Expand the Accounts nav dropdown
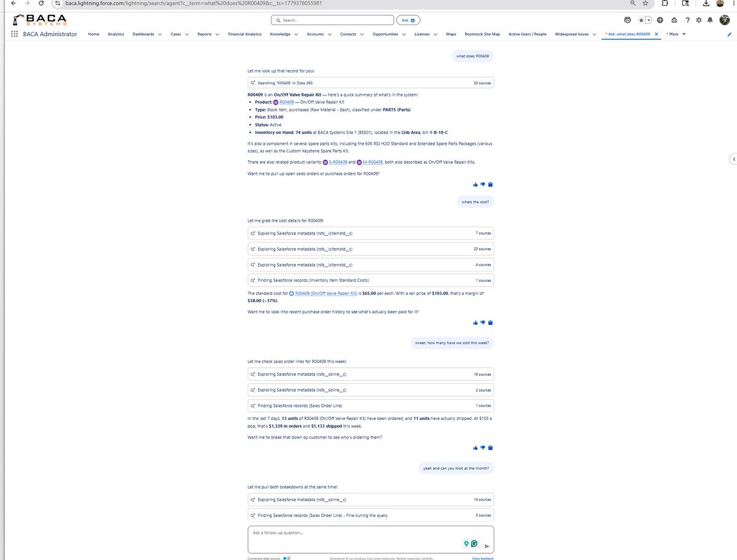The height and width of the screenshot is (560, 737). tap(329, 34)
